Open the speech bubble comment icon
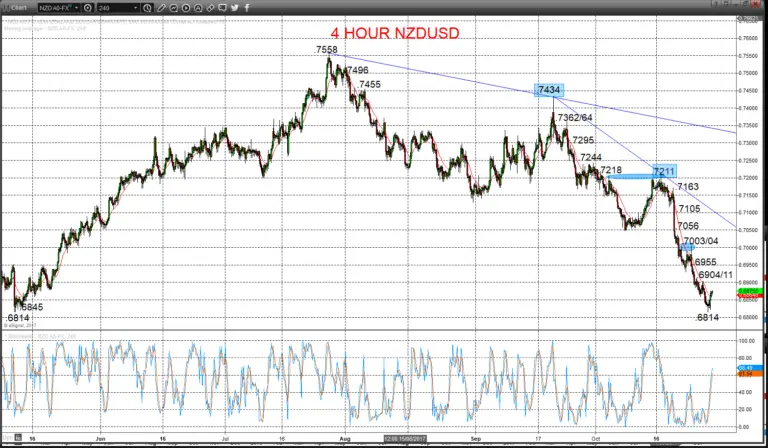 click(x=222, y=8)
